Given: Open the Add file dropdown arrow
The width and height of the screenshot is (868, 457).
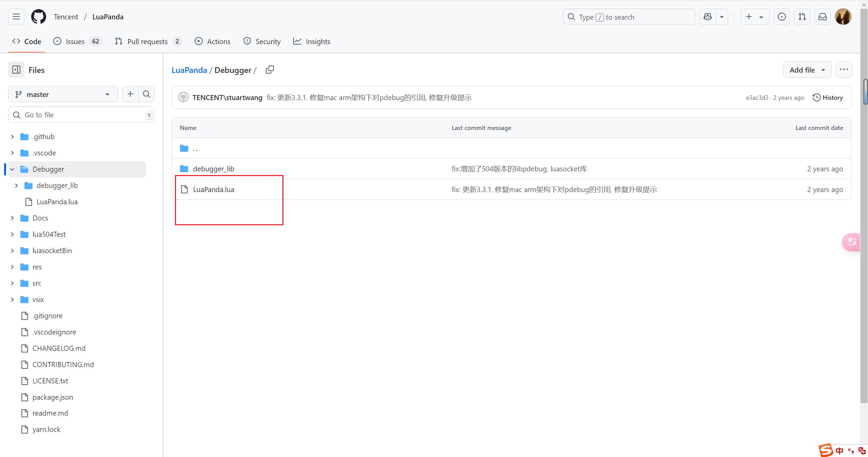Looking at the screenshot, I should [823, 70].
